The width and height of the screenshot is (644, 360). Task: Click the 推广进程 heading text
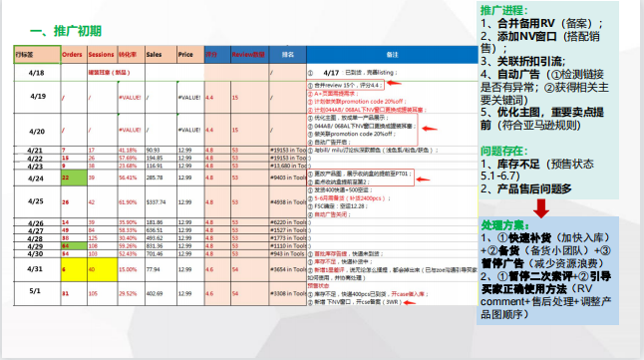click(504, 10)
